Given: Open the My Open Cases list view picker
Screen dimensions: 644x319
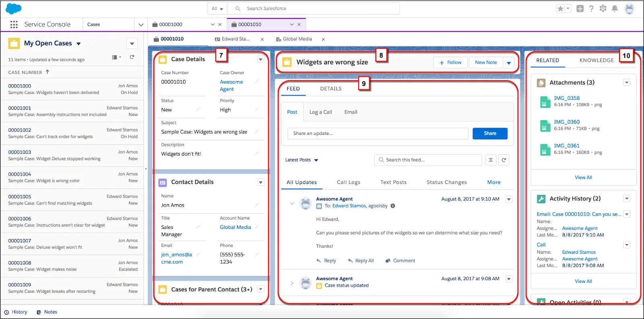Looking at the screenshot, I should pos(78,43).
